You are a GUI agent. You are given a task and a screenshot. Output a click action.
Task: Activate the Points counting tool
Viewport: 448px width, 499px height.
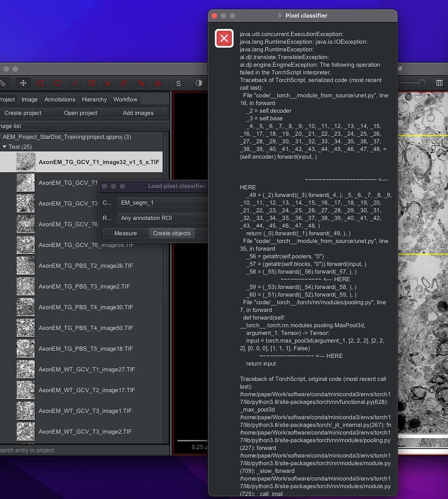pyautogui.click(x=158, y=83)
